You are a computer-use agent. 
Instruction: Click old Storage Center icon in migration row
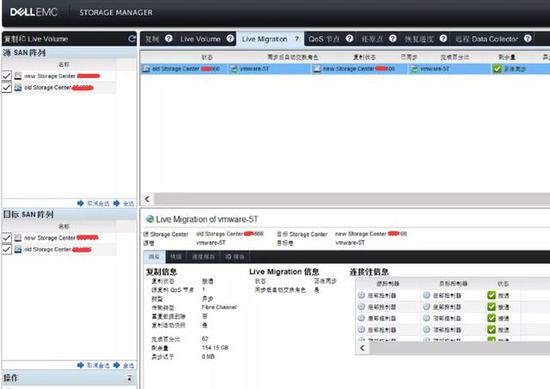click(146, 69)
